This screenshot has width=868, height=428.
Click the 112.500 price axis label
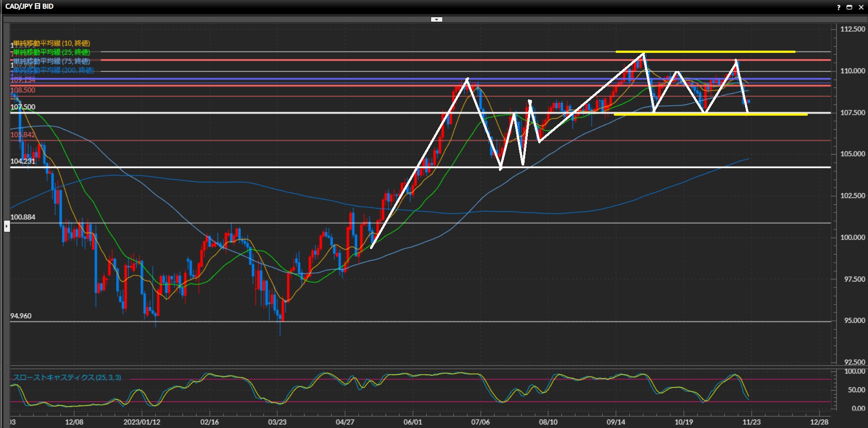pos(852,29)
